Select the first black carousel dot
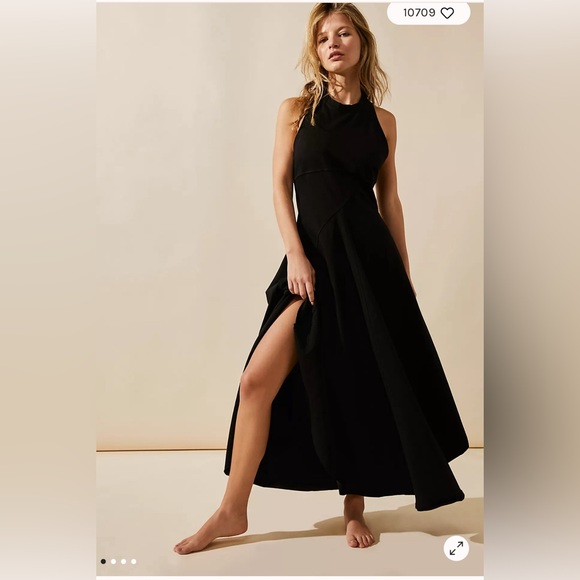 click(x=103, y=562)
